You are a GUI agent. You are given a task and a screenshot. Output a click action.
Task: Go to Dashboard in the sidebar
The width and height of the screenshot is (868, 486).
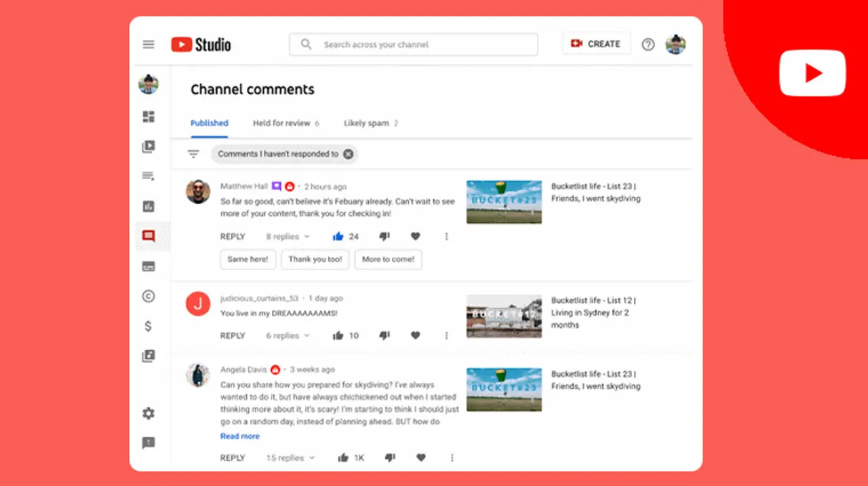pos(149,117)
